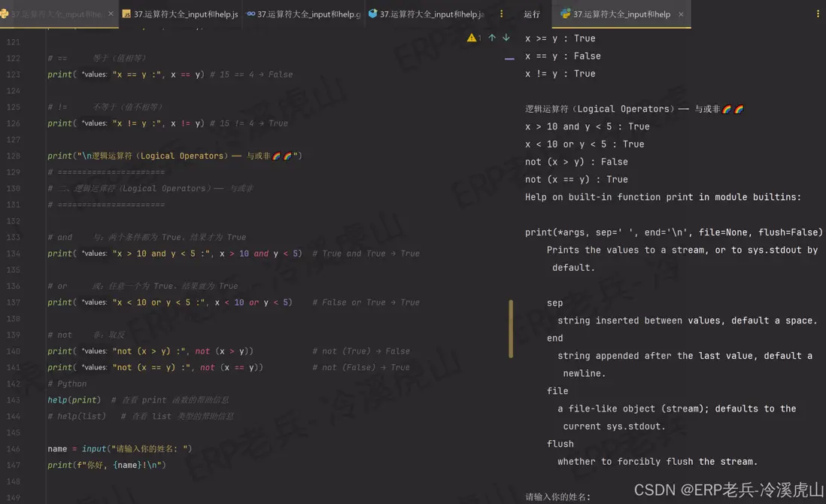Click console output "x >= y : True"

click(x=560, y=38)
